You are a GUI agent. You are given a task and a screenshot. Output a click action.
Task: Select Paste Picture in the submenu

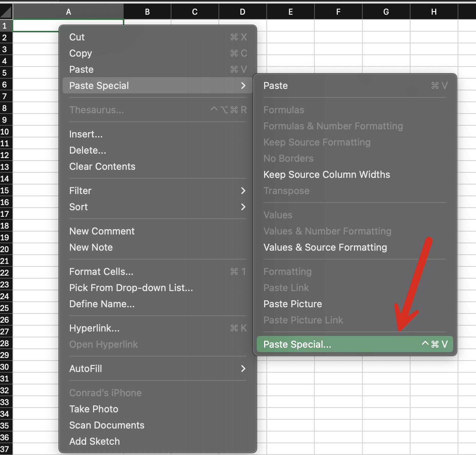[x=293, y=304]
